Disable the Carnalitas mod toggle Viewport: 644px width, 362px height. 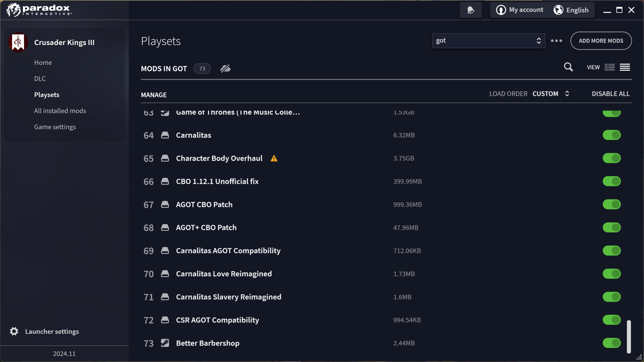pyautogui.click(x=611, y=135)
